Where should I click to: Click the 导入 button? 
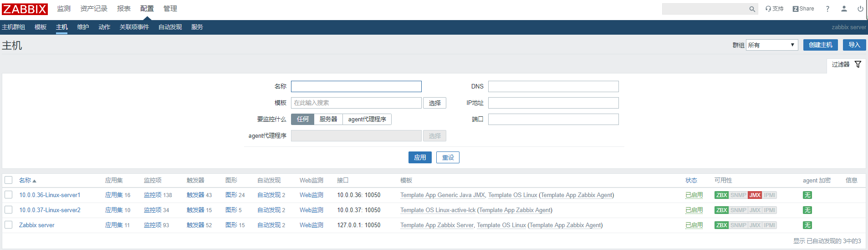tap(854, 45)
